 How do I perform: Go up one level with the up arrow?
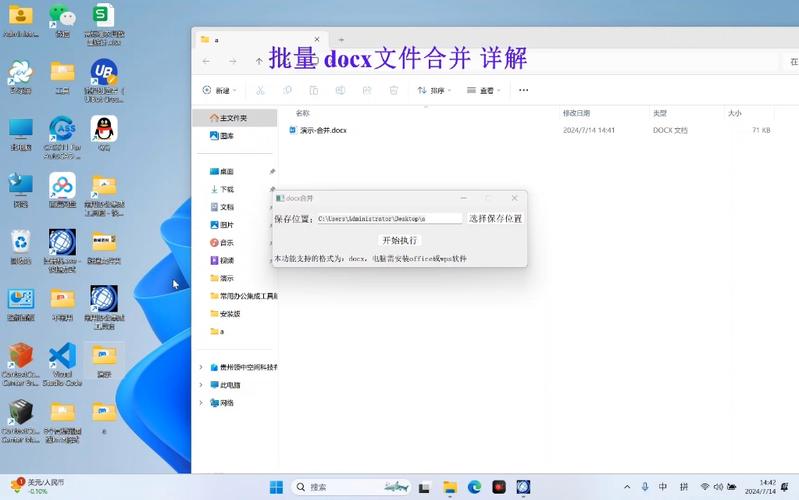pyautogui.click(x=259, y=61)
